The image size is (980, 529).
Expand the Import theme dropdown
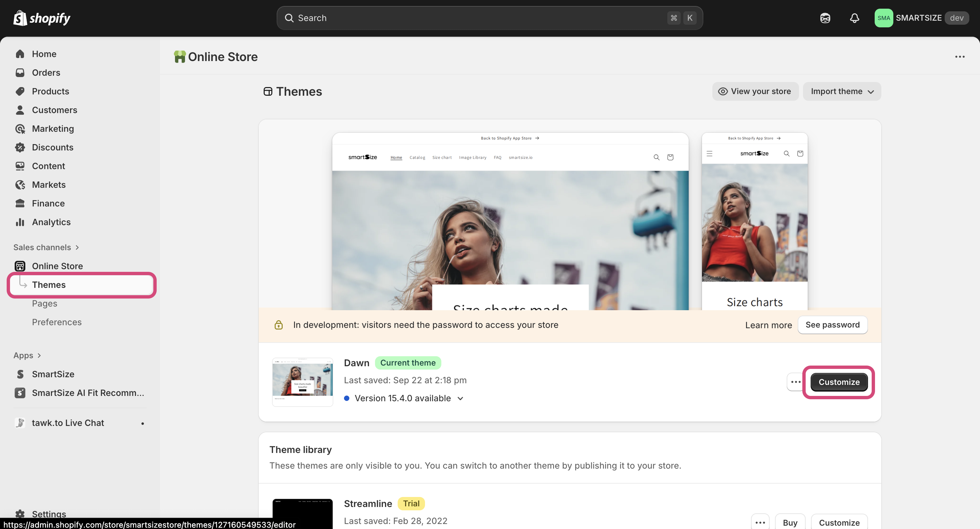[842, 91]
